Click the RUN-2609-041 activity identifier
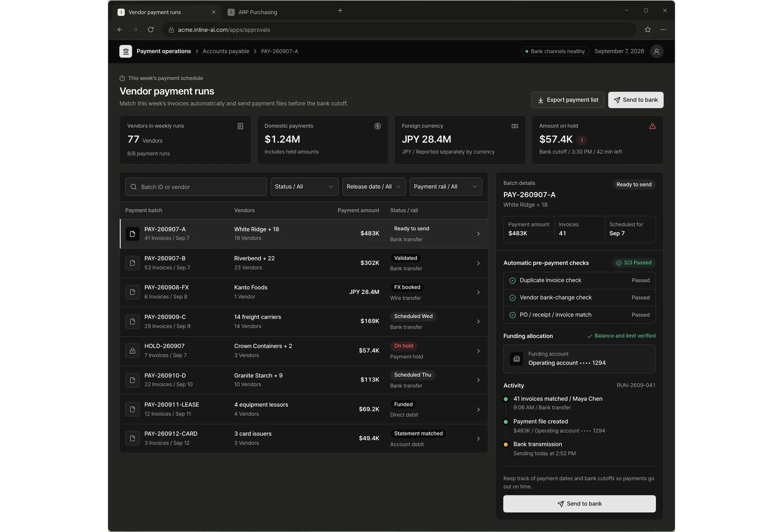The image size is (783, 532). click(636, 385)
